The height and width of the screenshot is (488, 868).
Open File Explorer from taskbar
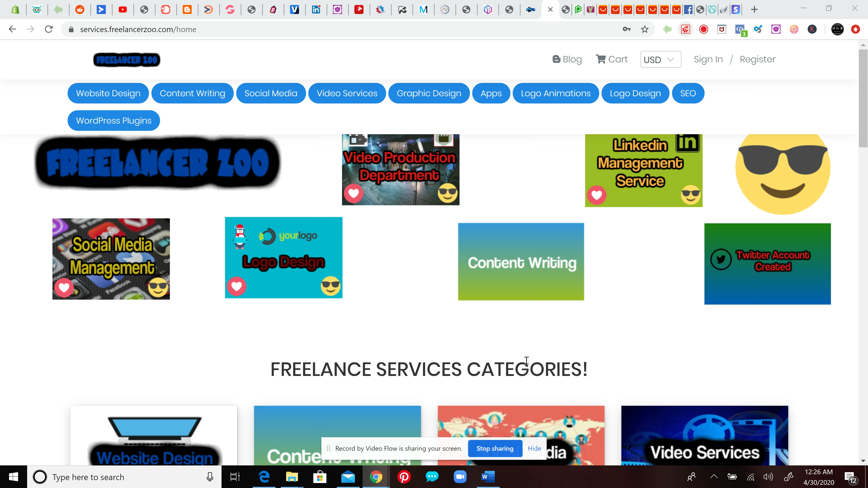tap(292, 477)
